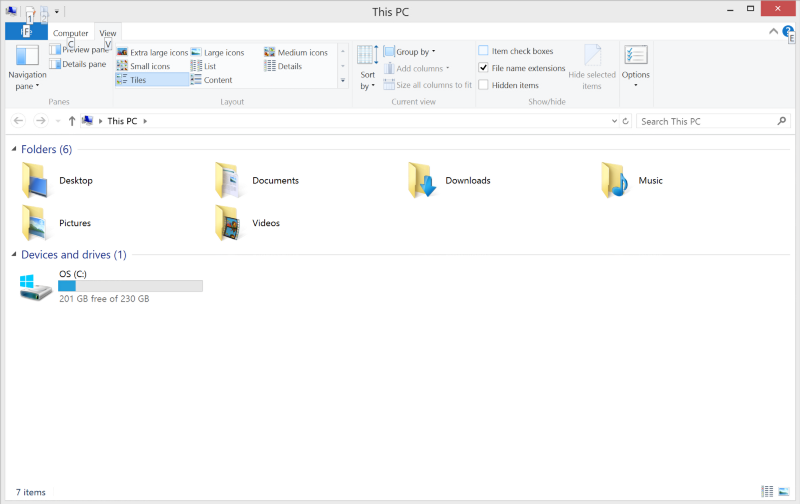This screenshot has height=504, width=800.
Task: Click the Navigation pane icon
Action: (27, 57)
